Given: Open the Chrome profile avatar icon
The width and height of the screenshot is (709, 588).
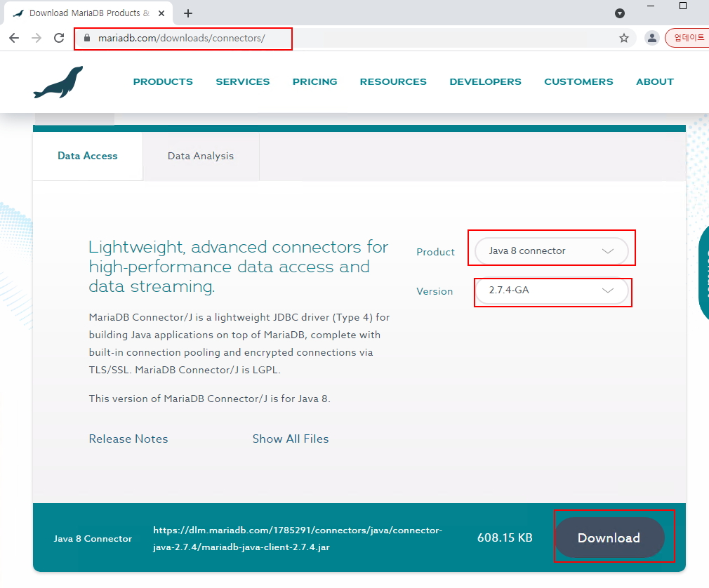Looking at the screenshot, I should [652, 38].
